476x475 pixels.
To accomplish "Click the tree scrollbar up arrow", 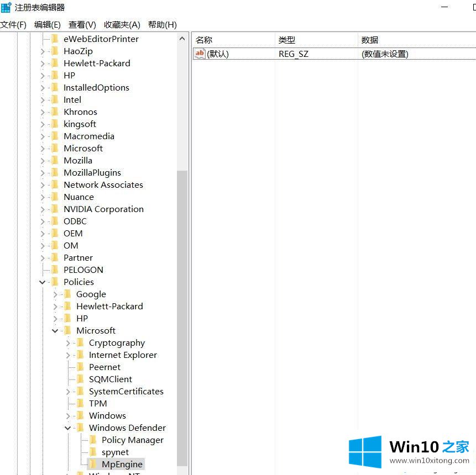I will coord(182,39).
